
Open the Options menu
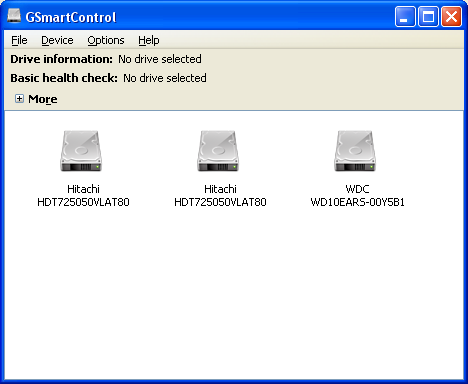(x=106, y=40)
